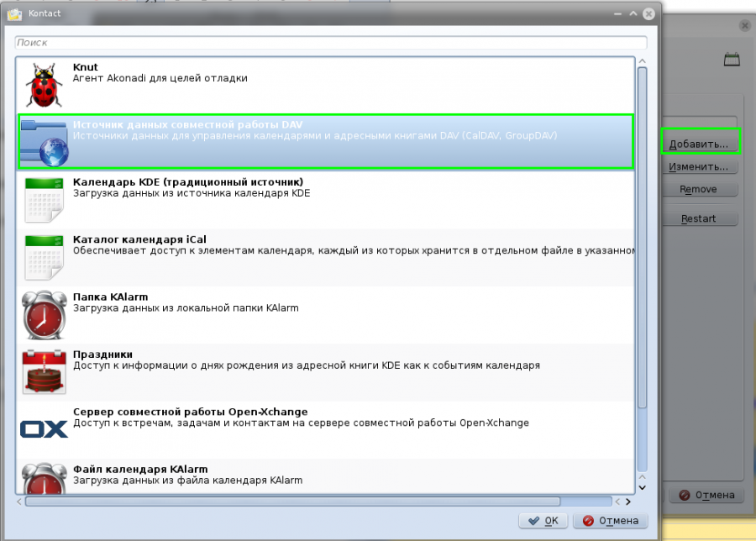
Task: Click Restart in the background window
Action: click(x=699, y=218)
